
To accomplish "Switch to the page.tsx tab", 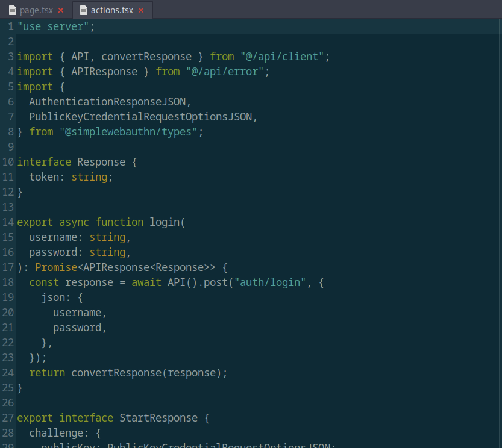I will pos(36,11).
